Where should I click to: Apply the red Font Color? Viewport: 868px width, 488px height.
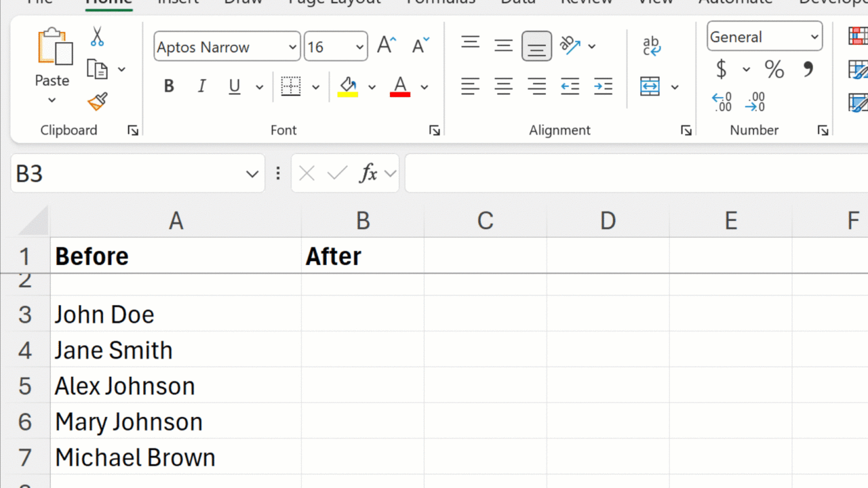pyautogui.click(x=400, y=87)
